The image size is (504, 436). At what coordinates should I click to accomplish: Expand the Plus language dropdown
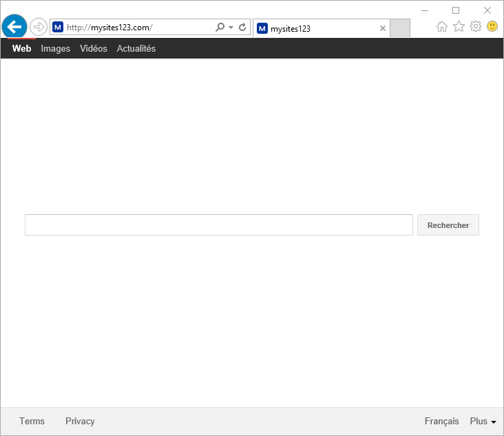click(x=483, y=422)
